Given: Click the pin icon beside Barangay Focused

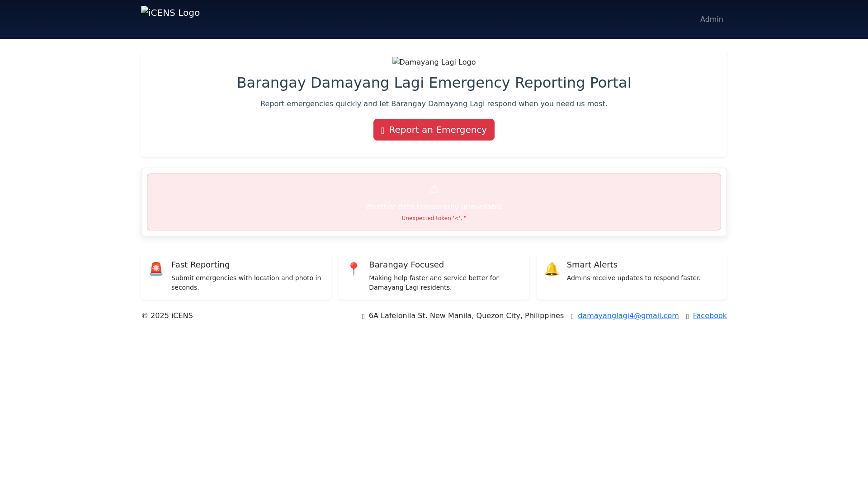Looking at the screenshot, I should coord(354,269).
